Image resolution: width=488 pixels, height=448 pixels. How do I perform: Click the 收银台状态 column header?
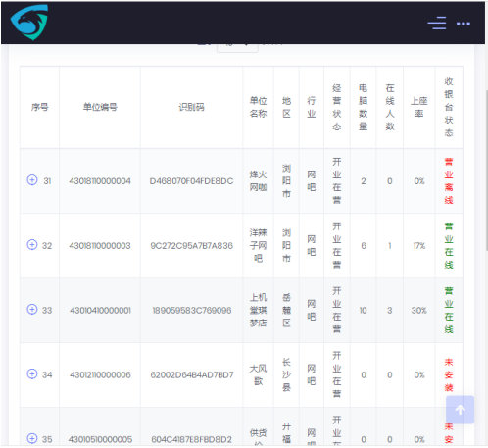449,107
